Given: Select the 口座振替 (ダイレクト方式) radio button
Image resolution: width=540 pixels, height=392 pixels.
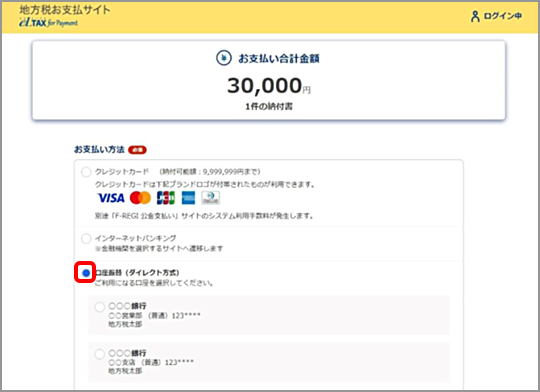Looking at the screenshot, I should click(86, 273).
